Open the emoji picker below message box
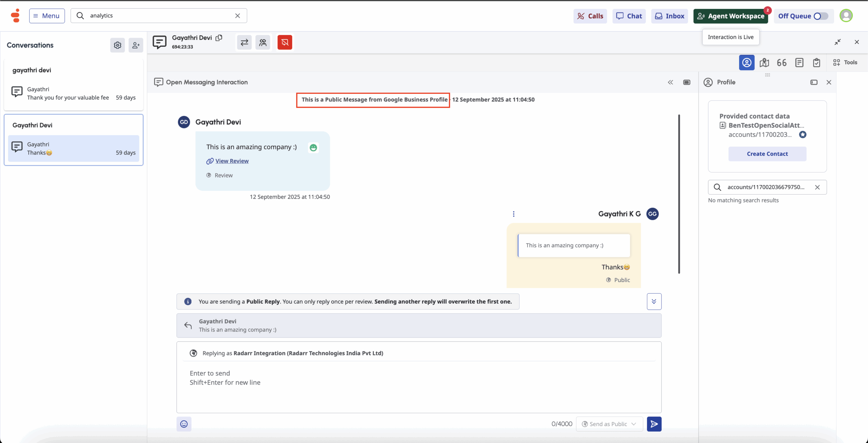The width and height of the screenshot is (868, 443). click(x=184, y=424)
